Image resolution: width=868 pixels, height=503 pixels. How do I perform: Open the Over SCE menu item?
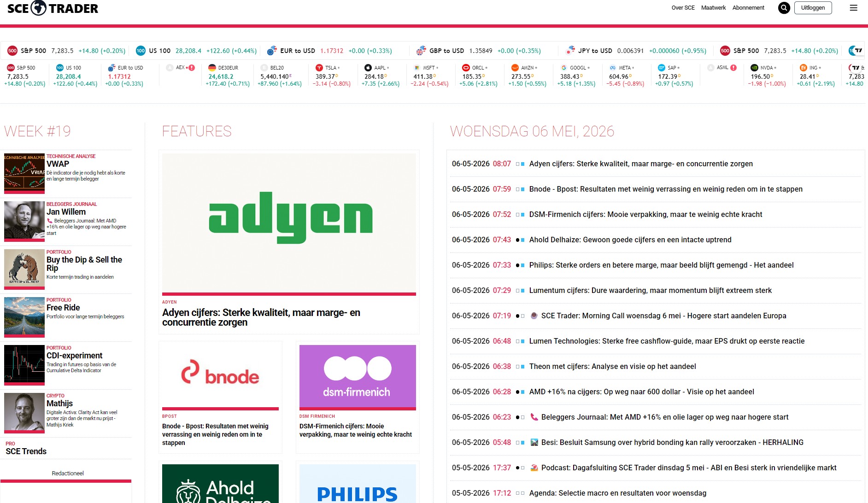point(683,8)
